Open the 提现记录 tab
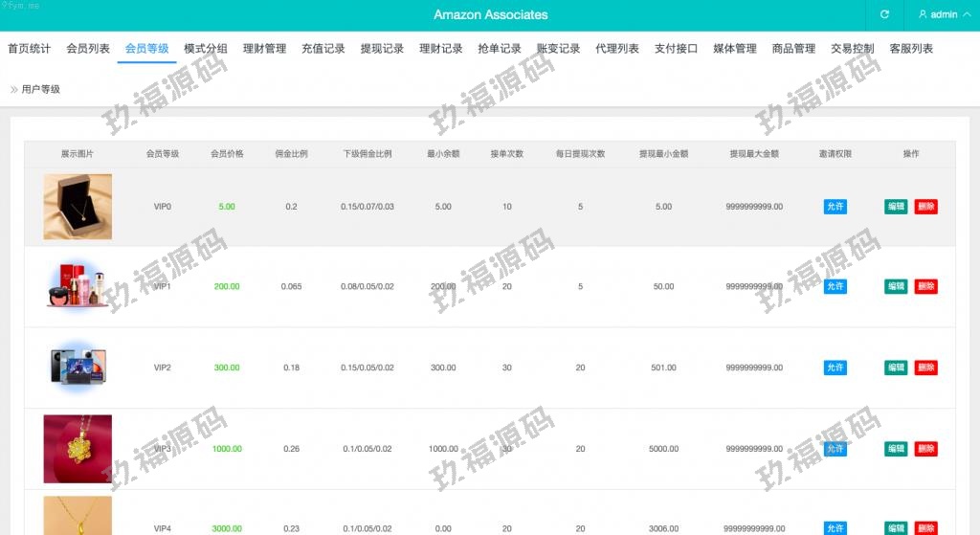This screenshot has height=535, width=980. (382, 49)
